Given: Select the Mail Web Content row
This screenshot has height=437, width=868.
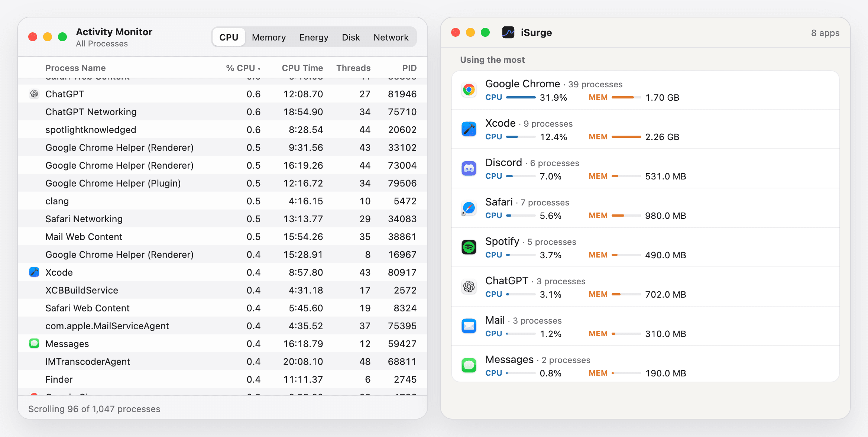Looking at the screenshot, I should (x=223, y=237).
